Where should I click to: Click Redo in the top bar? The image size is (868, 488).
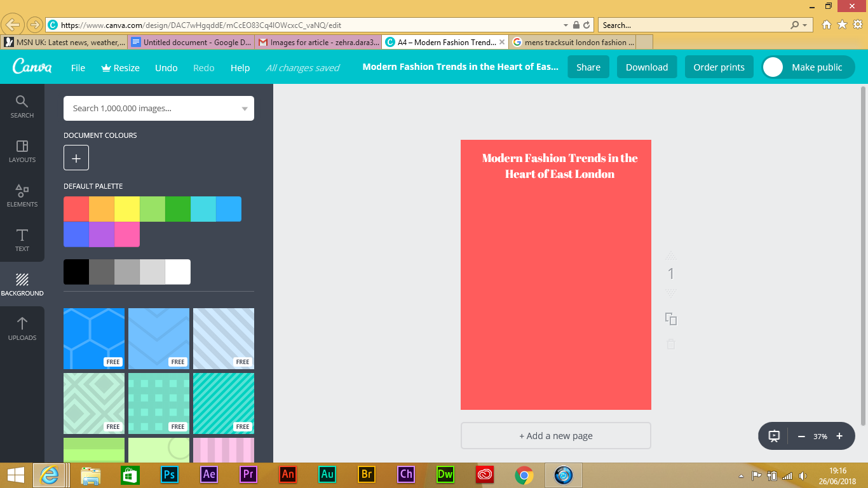pos(204,67)
